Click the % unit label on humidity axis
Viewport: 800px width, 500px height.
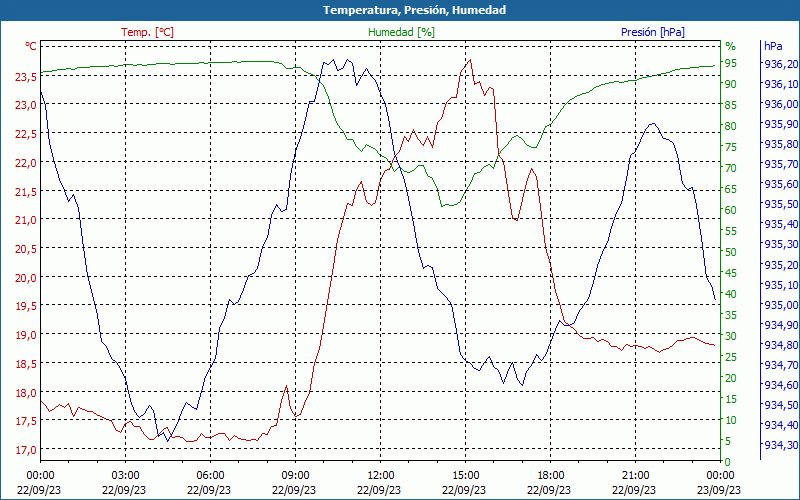(731, 46)
